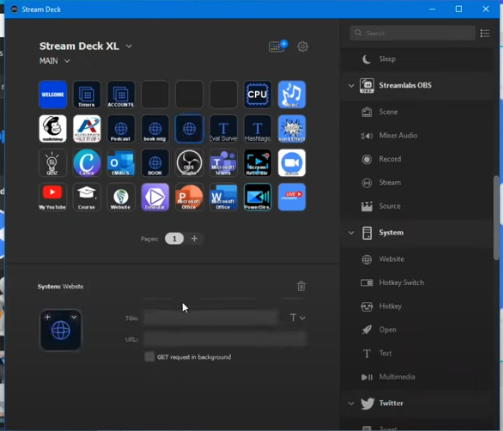Select the QUIZ lightbulb key
Image resolution: width=503 pixels, height=431 pixels.
pyautogui.click(x=53, y=163)
